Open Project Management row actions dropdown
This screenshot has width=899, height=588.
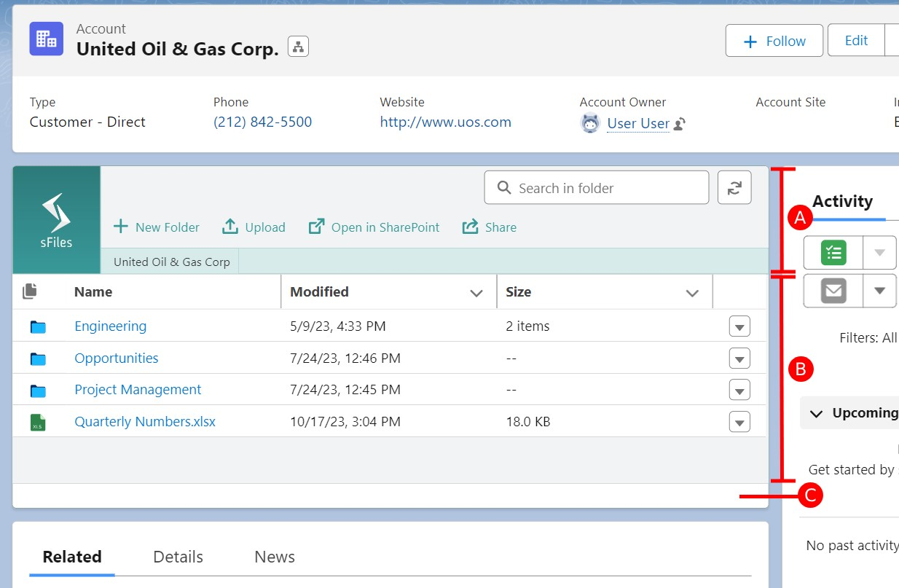click(739, 390)
